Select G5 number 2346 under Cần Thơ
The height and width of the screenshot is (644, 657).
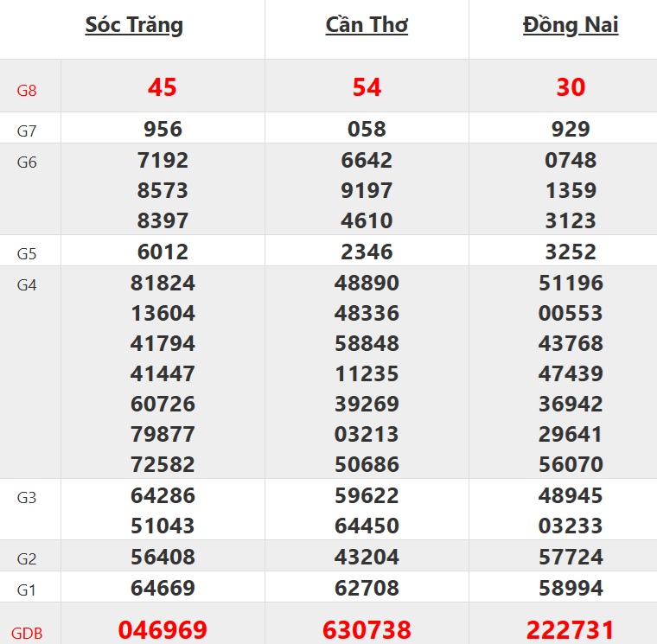367,252
